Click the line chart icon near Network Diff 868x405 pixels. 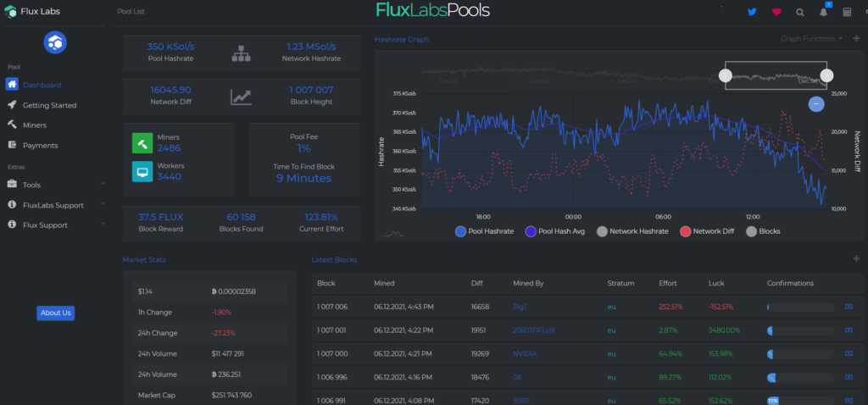click(242, 97)
